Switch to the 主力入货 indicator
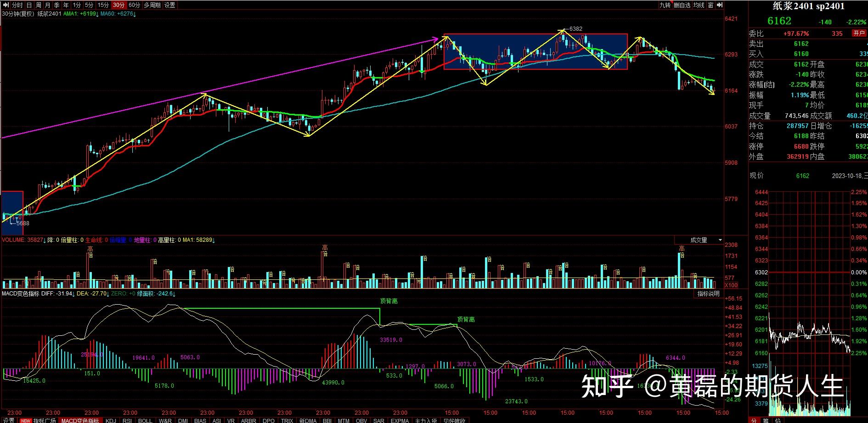 click(x=426, y=420)
